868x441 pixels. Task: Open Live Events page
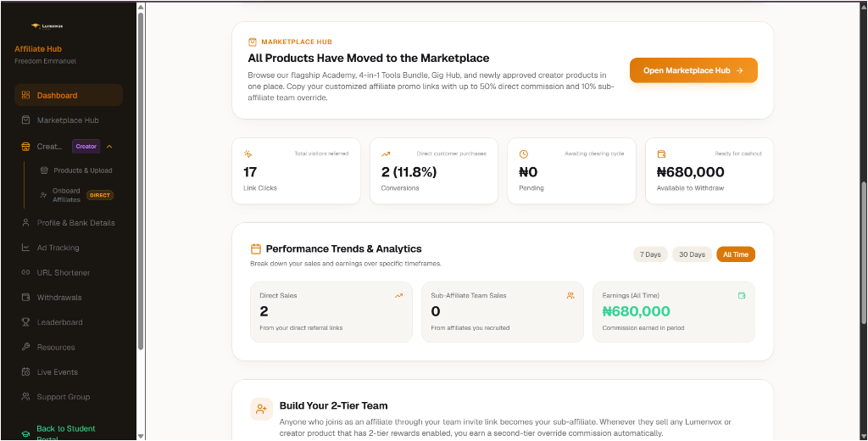[69, 371]
